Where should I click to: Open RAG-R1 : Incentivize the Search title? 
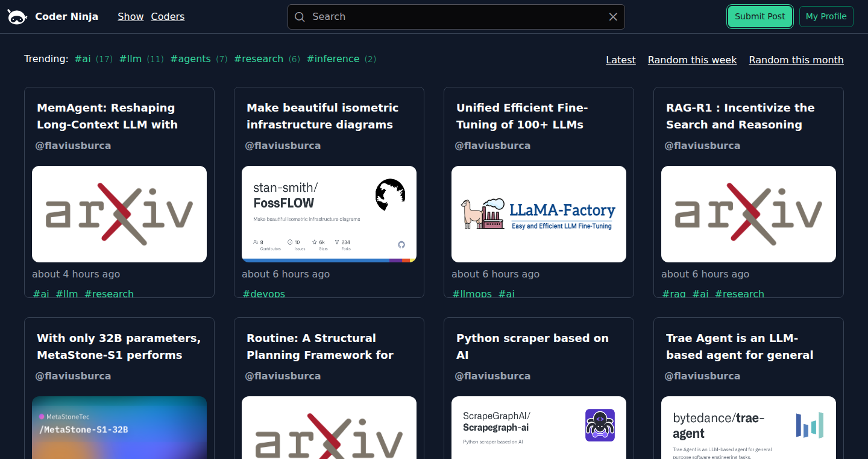point(740,116)
